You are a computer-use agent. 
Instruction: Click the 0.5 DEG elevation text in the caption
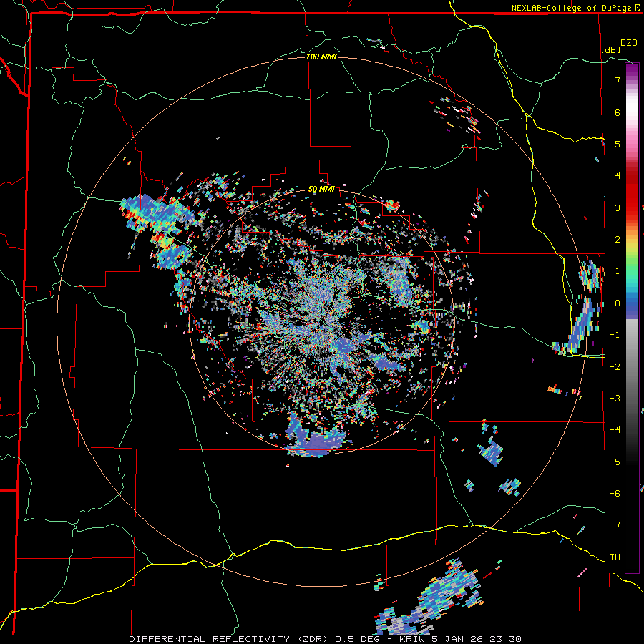click(358, 639)
